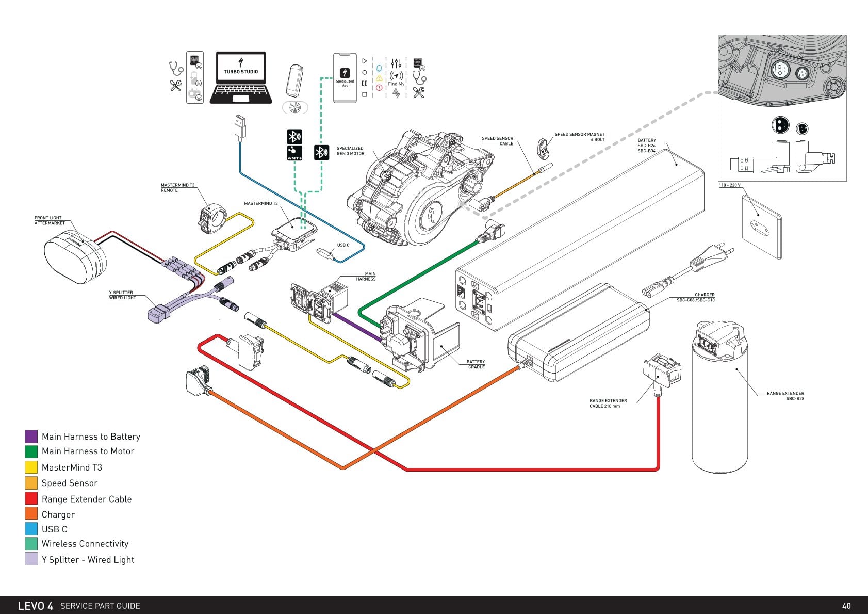Viewport: 868px width, 614px height.
Task: Click the 'MAIN HARNESS' label
Action: click(366, 277)
